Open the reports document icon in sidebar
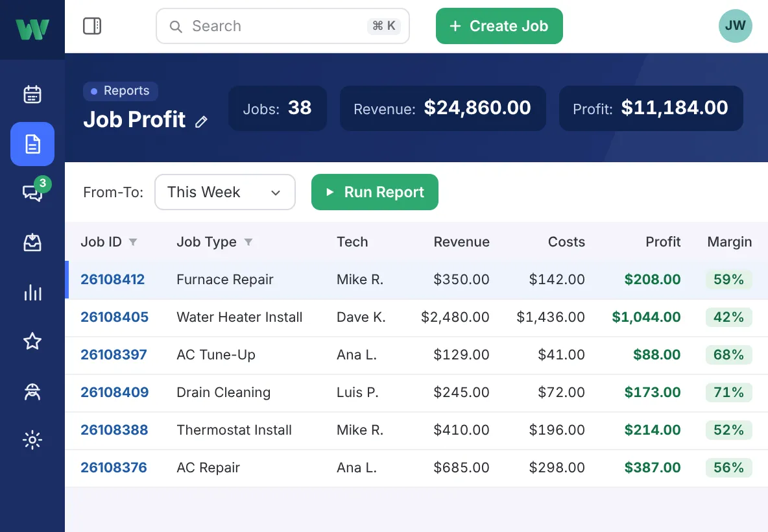Image resolution: width=768 pixels, height=532 pixels. click(32, 144)
